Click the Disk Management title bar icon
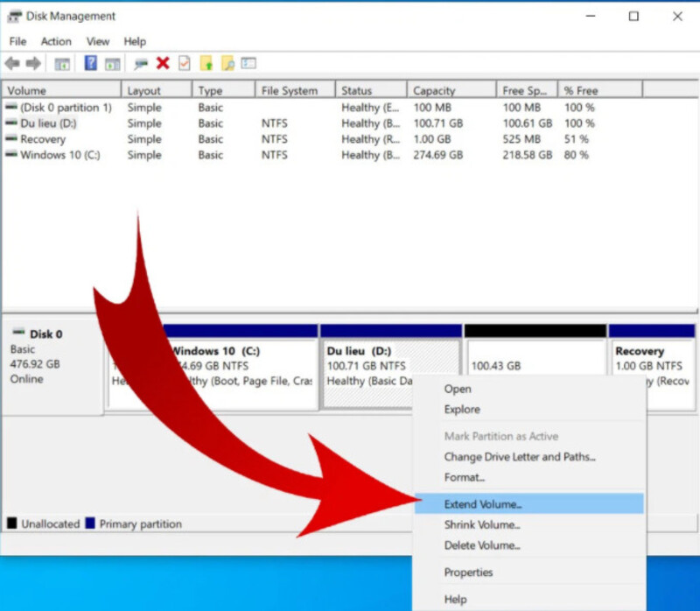This screenshot has width=700, height=611. coord(14,17)
